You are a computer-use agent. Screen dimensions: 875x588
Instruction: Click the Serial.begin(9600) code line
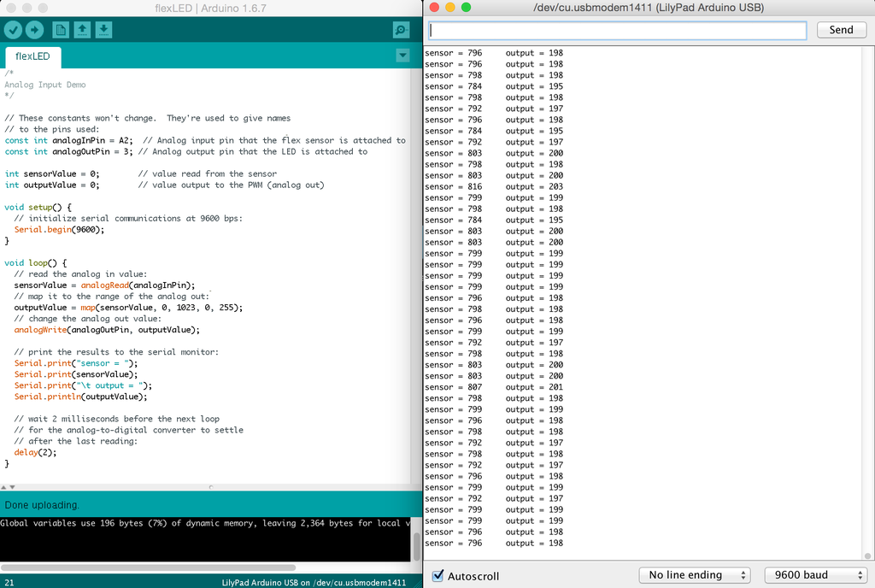[x=59, y=229]
